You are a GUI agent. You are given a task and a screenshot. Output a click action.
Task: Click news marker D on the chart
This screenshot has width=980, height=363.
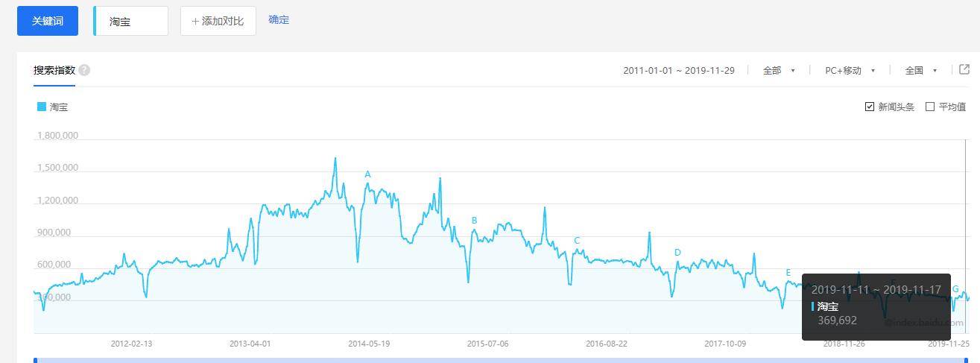677,252
